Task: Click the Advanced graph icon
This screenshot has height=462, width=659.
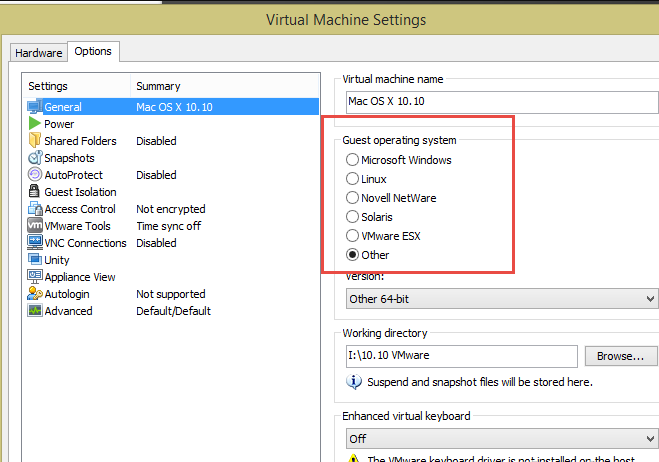Action: pos(35,311)
